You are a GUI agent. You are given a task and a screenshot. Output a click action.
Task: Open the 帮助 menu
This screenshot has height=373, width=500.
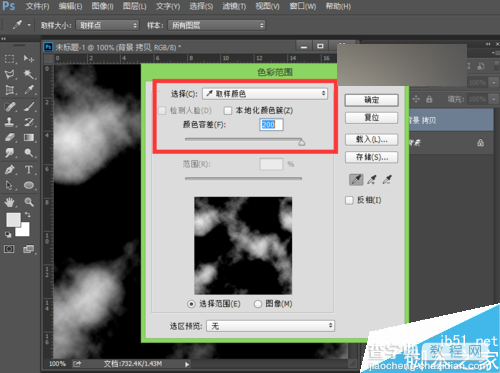pyautogui.click(x=338, y=6)
